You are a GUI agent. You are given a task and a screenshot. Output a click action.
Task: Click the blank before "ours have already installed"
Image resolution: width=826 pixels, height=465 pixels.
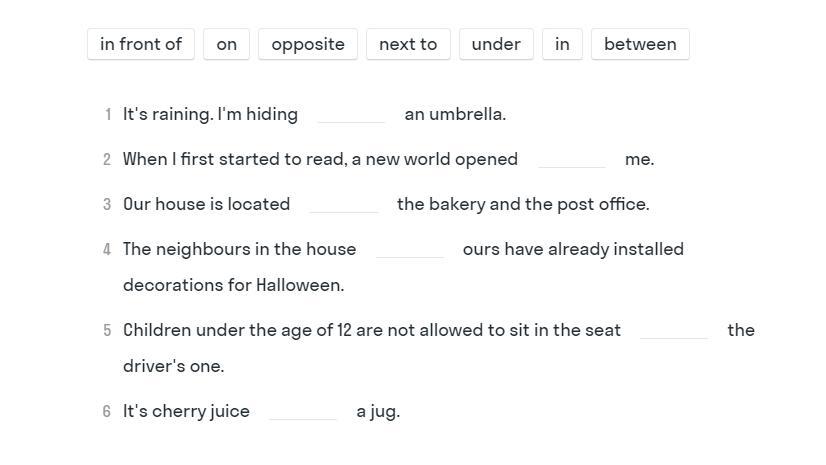point(410,249)
